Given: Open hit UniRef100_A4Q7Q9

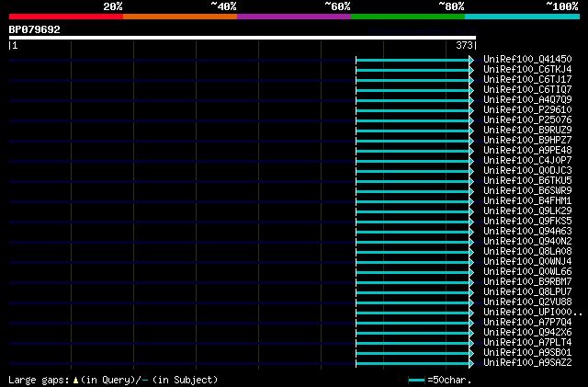Looking at the screenshot, I should [527, 99].
